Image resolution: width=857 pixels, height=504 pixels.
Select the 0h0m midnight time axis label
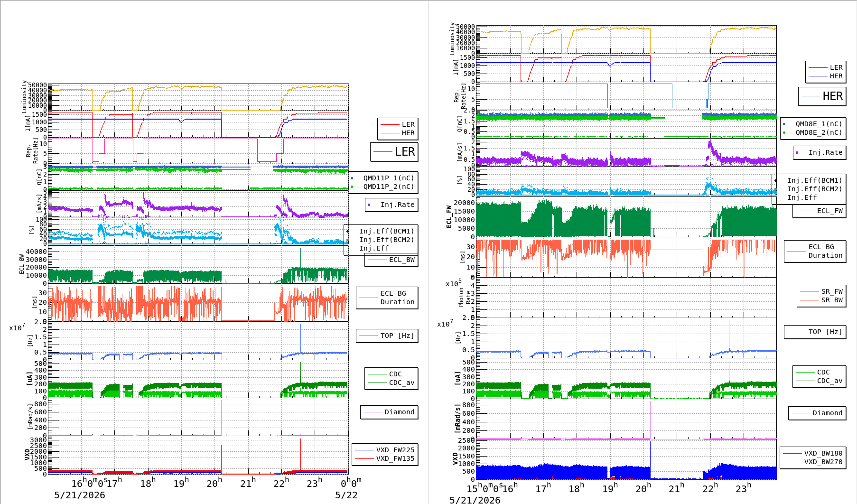pos(351,483)
